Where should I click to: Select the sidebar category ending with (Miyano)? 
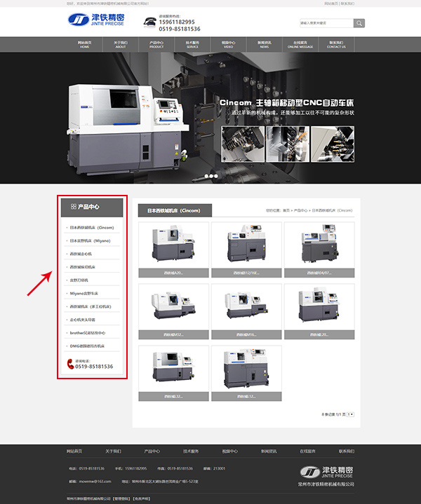tap(90, 240)
